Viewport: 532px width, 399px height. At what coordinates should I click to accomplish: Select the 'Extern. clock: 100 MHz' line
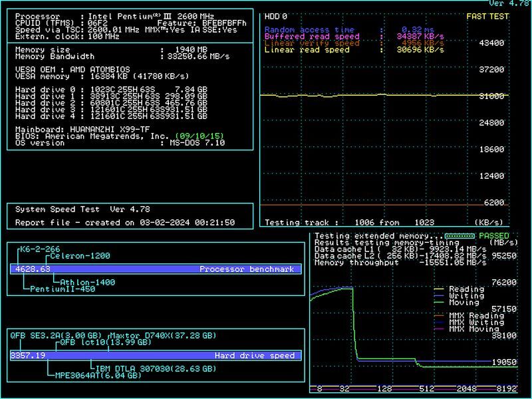point(67,37)
